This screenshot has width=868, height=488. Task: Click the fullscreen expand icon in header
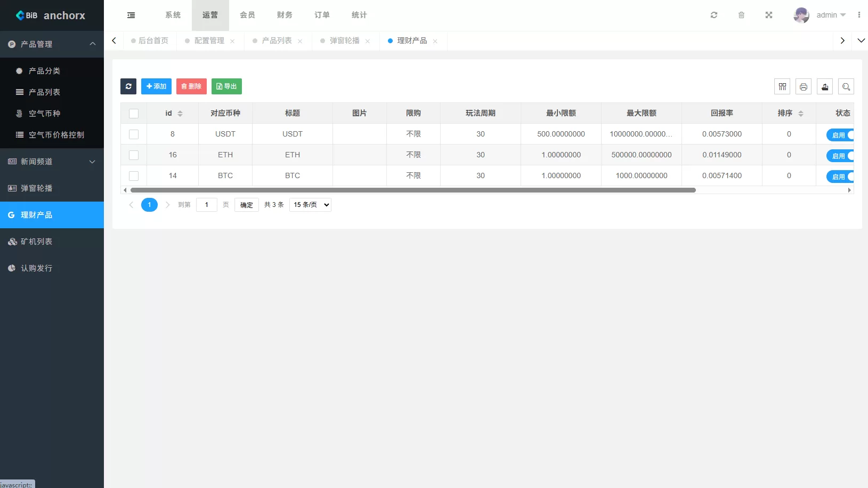pos(768,15)
